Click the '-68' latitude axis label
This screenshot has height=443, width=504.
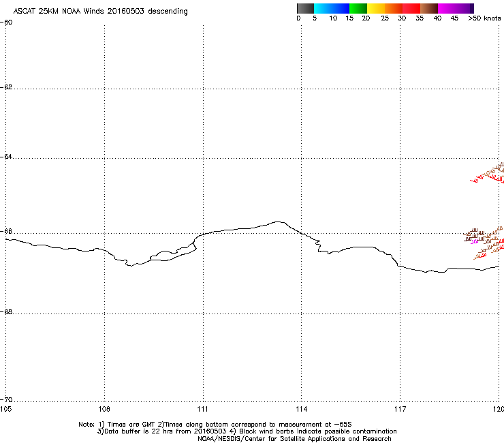(x=6, y=312)
